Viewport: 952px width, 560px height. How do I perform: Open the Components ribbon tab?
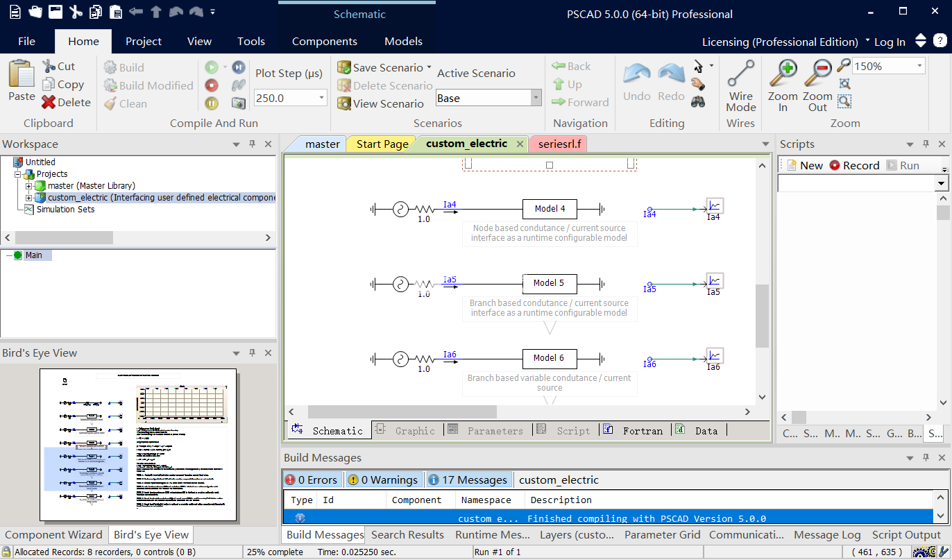(x=324, y=41)
